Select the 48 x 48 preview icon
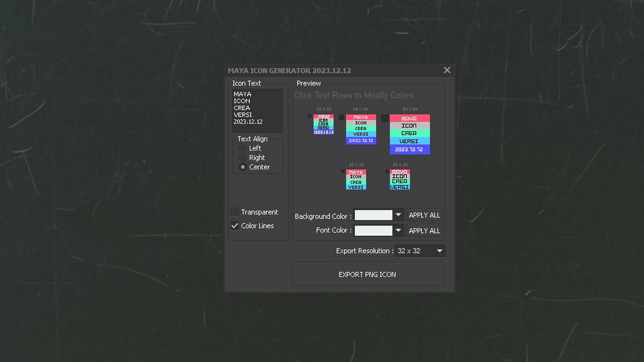This screenshot has height=362, width=644. 361,129
